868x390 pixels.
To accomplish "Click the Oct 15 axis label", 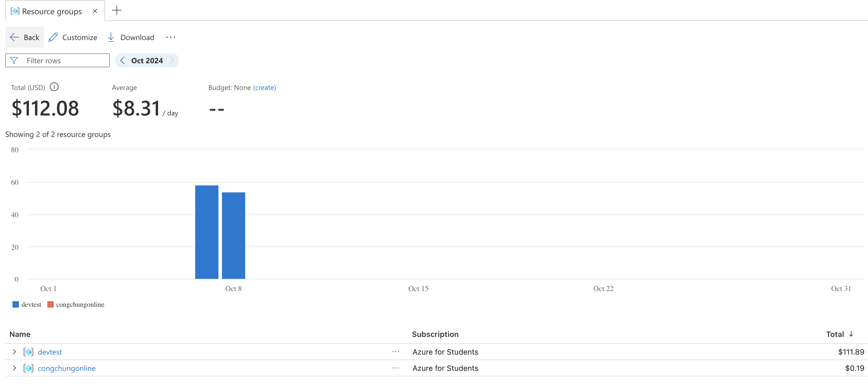I will point(418,289).
